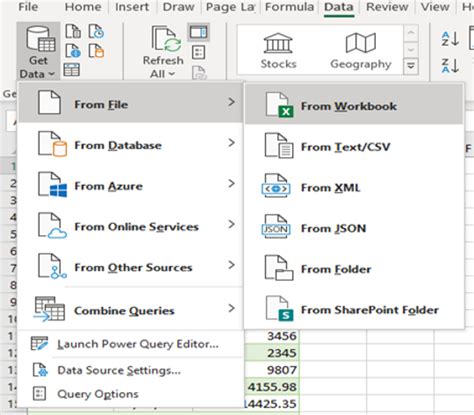
Task: Click the XML file icon
Action: coord(276,186)
